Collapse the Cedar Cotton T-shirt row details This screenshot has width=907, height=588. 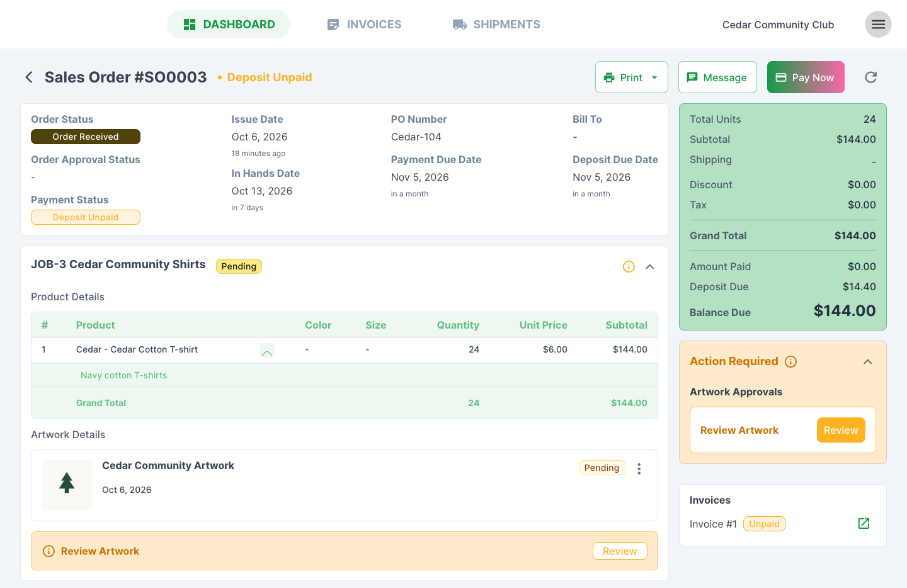267,351
